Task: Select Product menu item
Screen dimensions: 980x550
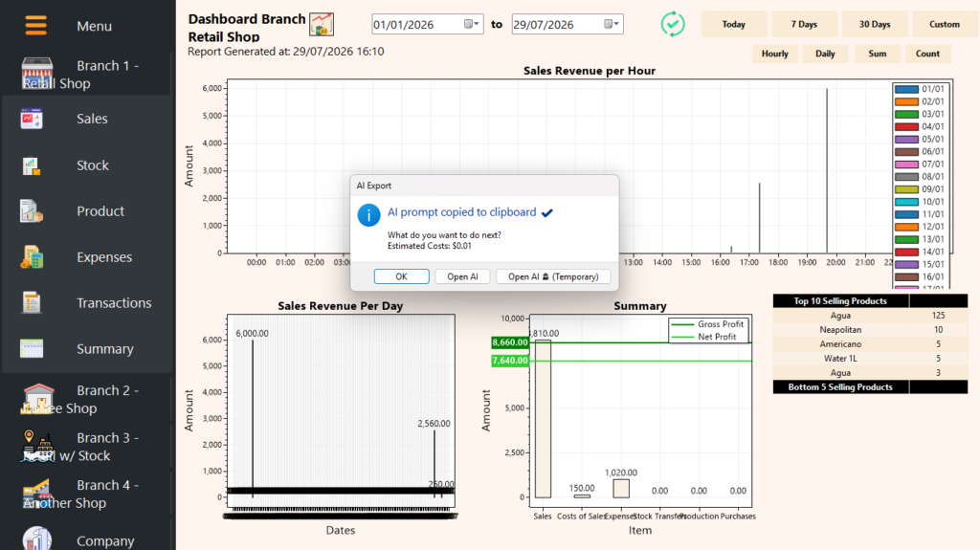Action: (100, 211)
